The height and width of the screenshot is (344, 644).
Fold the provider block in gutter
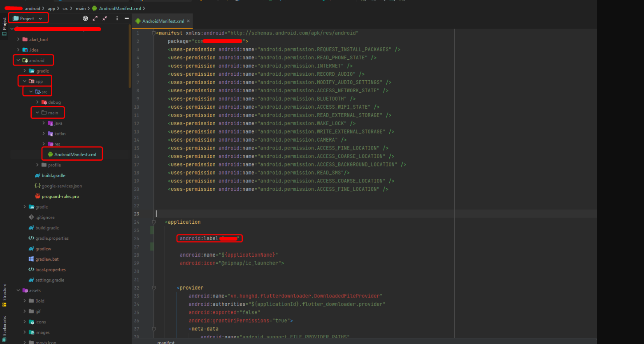(153, 288)
